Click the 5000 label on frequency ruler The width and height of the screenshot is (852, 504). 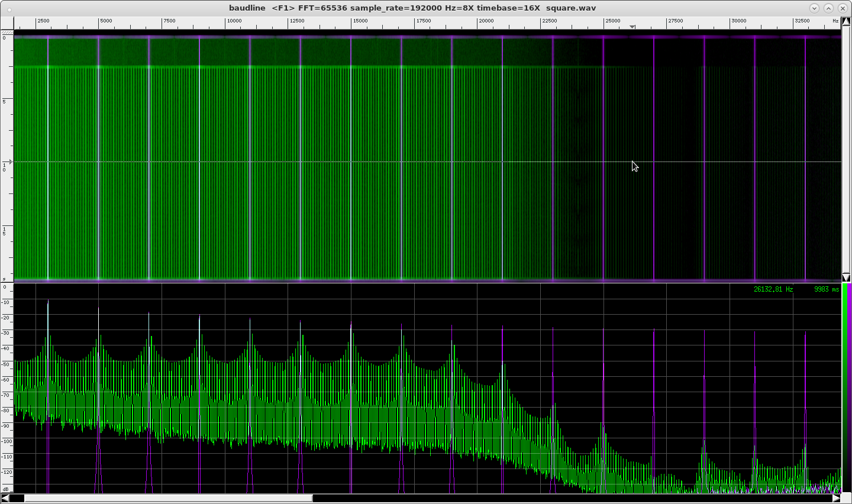click(x=106, y=21)
